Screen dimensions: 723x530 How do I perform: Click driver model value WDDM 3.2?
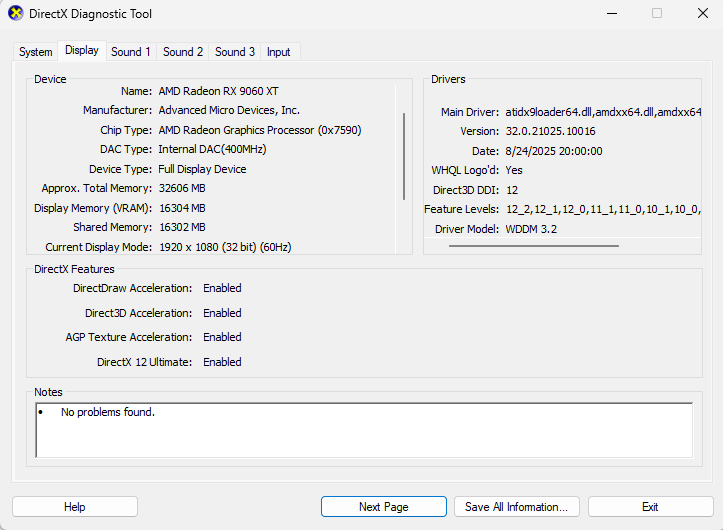(531, 229)
